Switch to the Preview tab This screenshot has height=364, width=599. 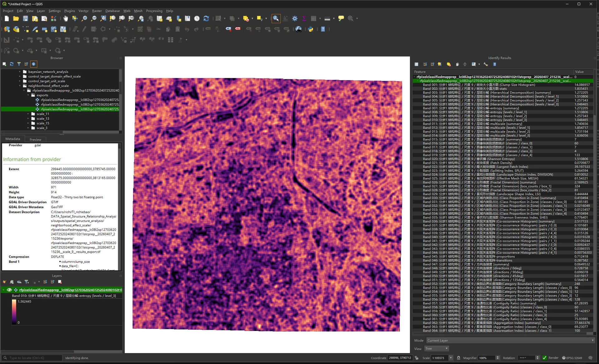click(x=35, y=140)
